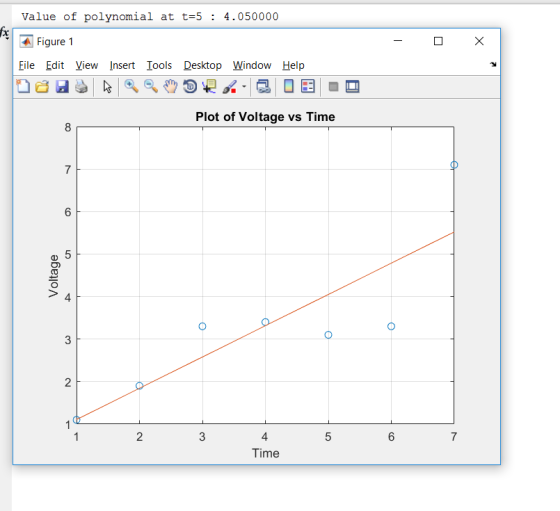The height and width of the screenshot is (511, 560).
Task: Click Hide Plot Tools icon
Action: coord(333,86)
